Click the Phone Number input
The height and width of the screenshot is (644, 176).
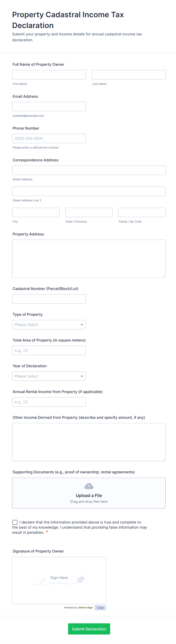point(49,138)
